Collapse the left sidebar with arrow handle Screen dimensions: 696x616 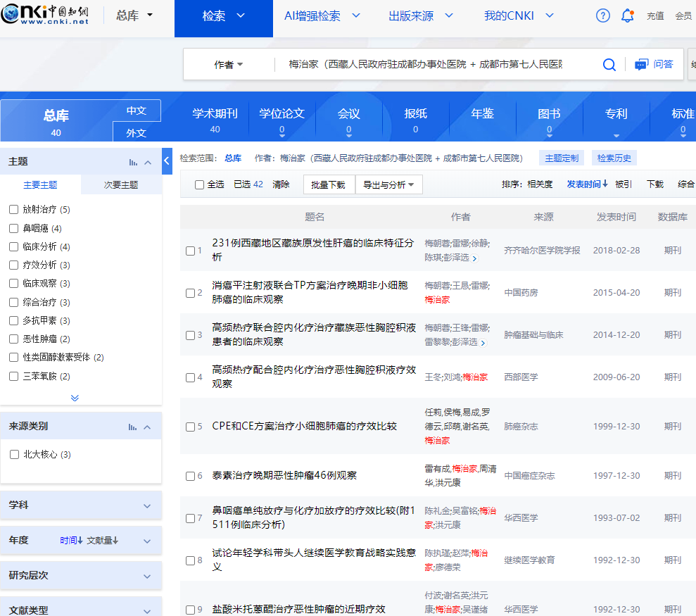click(167, 161)
